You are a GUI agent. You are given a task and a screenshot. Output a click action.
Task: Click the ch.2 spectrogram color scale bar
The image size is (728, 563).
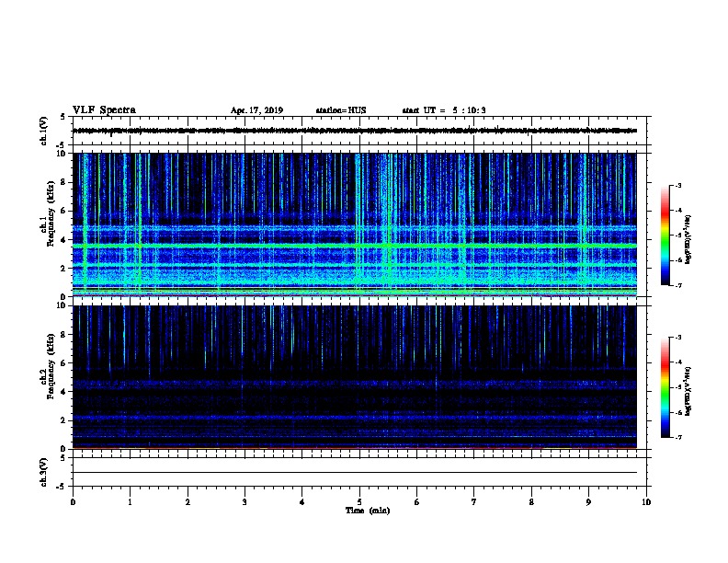(x=665, y=387)
